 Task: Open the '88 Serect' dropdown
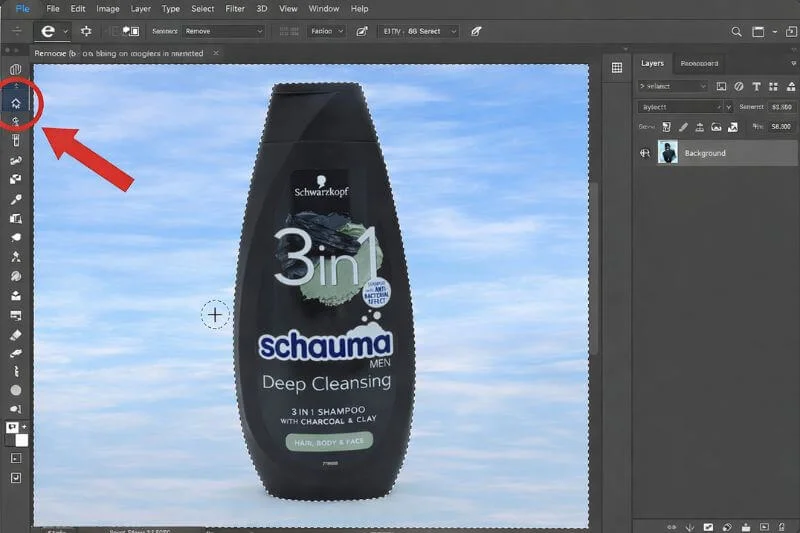coord(418,31)
